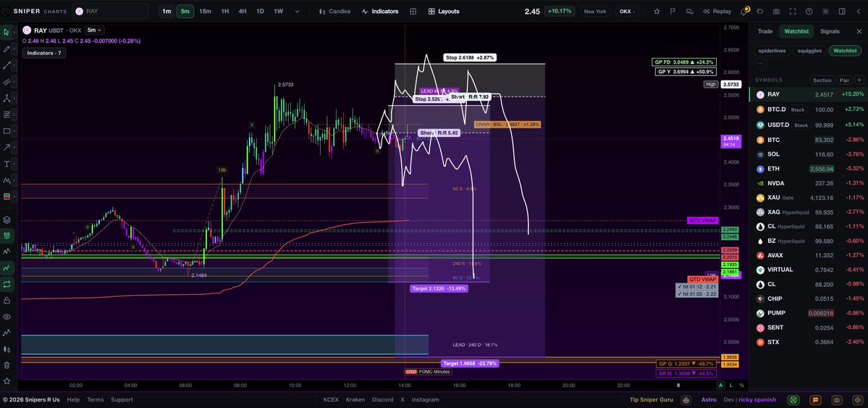868x408 pixels.
Task: Select the arrow drawing tool
Action: (7, 147)
